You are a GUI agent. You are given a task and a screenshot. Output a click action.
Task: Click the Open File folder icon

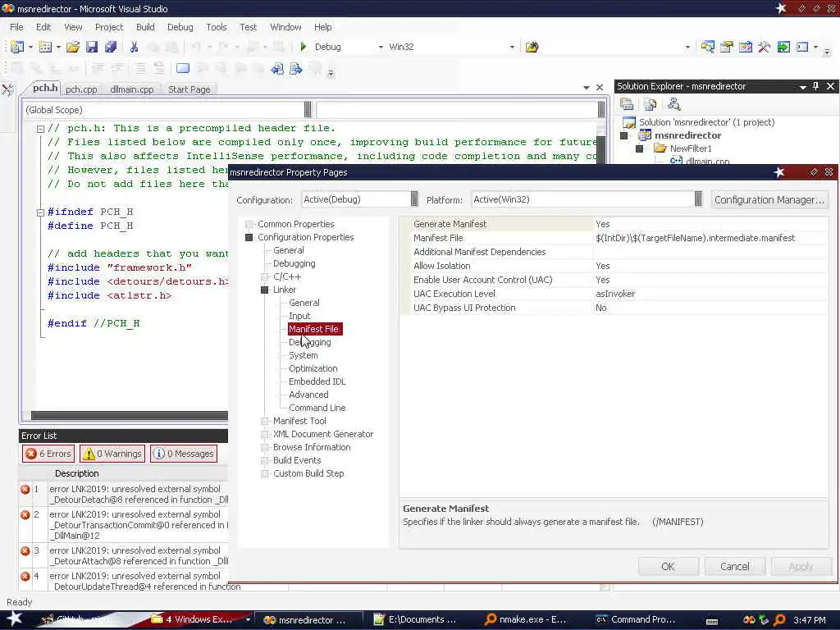(x=73, y=47)
